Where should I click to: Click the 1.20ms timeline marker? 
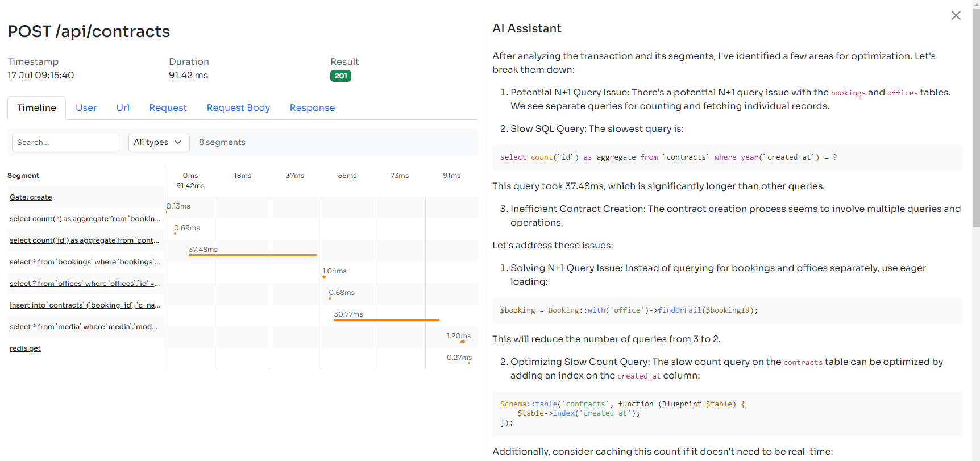pyautogui.click(x=463, y=342)
